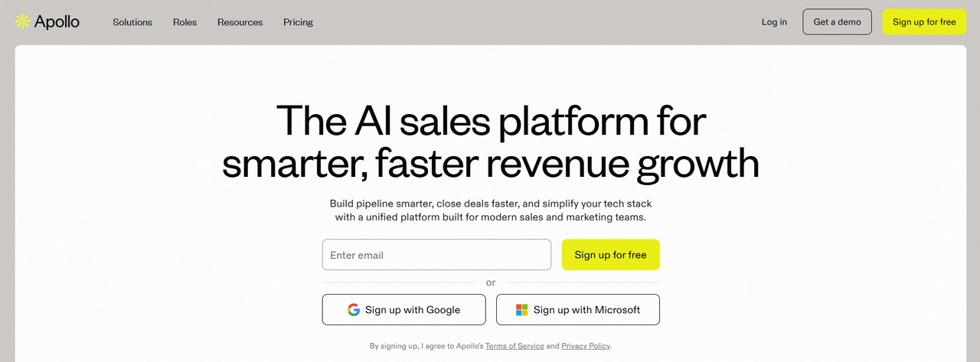
Task: Choose the Sign up with Microsoft label
Action: click(x=586, y=310)
